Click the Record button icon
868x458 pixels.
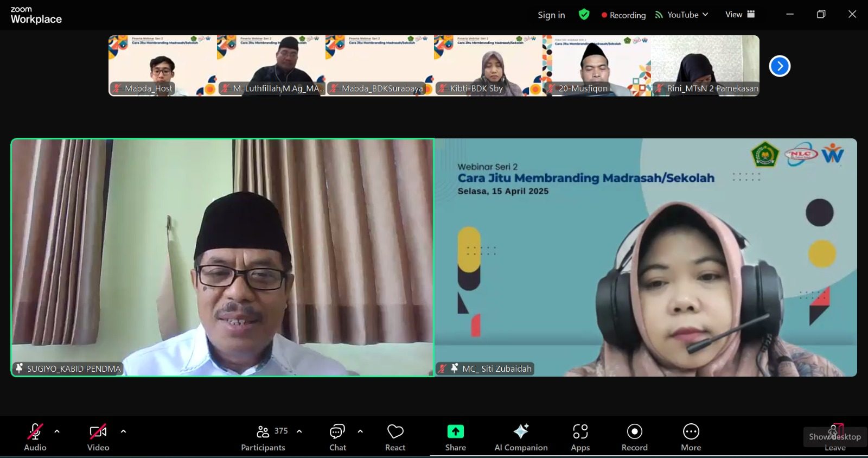pos(634,431)
